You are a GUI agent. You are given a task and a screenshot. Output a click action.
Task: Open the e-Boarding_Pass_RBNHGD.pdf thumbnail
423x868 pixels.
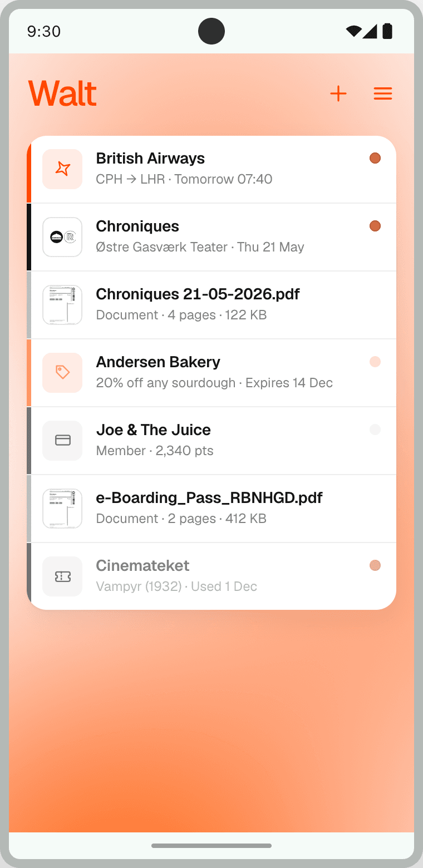tap(62, 509)
